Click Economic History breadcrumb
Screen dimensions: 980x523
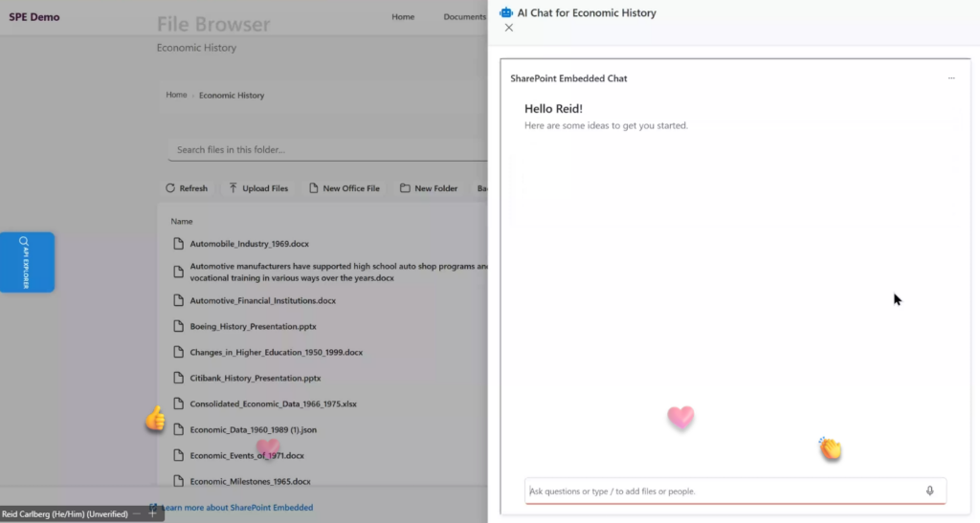tap(232, 96)
